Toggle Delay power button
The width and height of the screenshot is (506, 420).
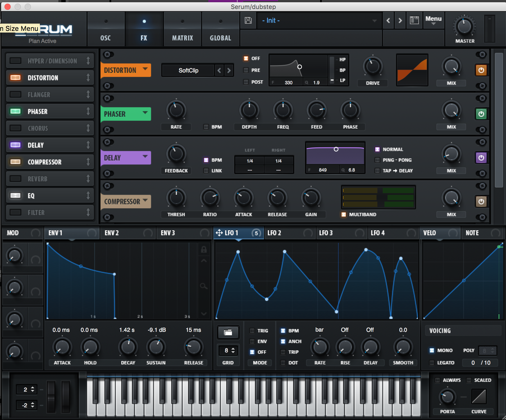[x=481, y=158]
